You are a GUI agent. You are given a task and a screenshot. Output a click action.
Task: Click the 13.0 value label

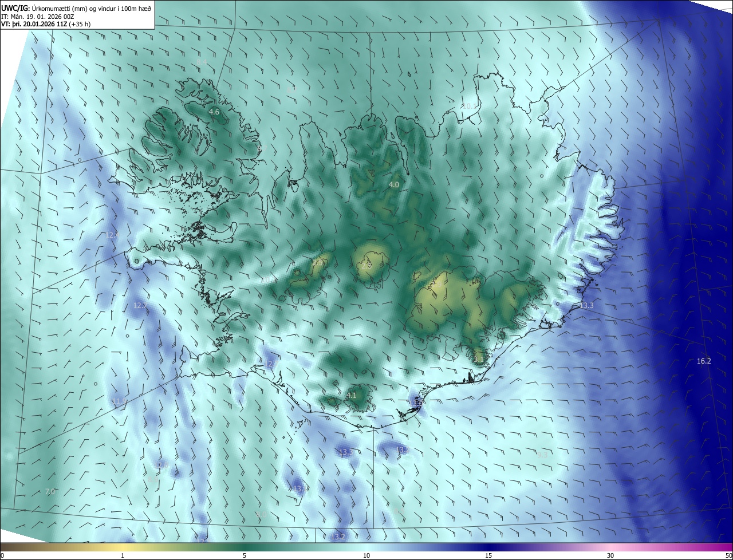[416, 404]
